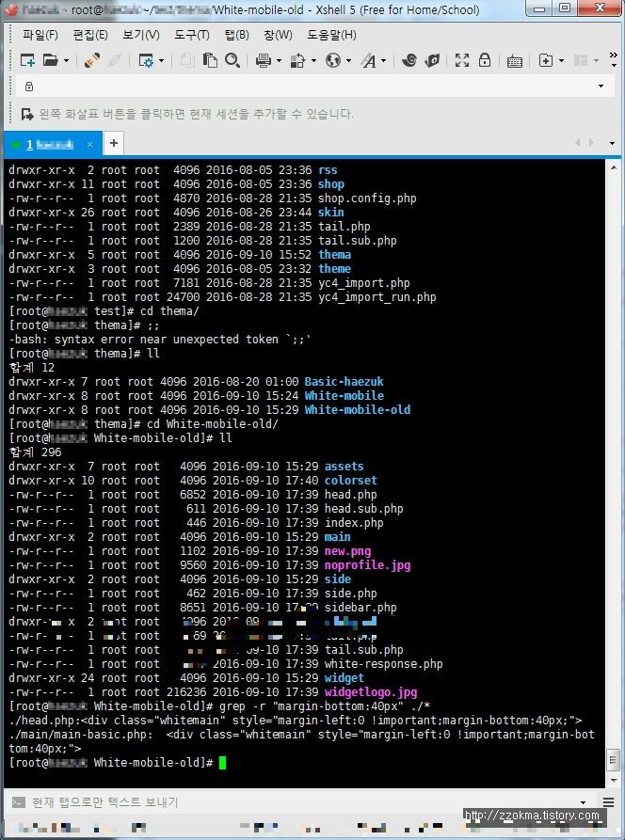Open the 파일(F) menu

pyautogui.click(x=40, y=35)
